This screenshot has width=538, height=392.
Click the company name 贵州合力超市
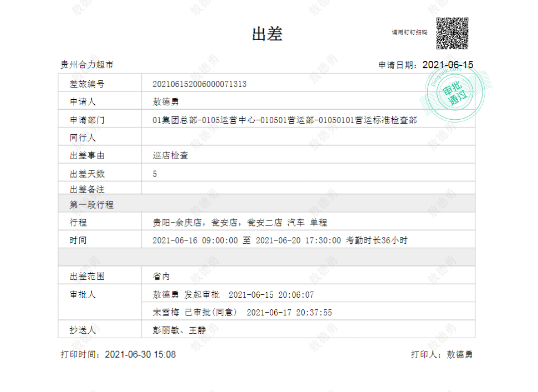(87, 65)
